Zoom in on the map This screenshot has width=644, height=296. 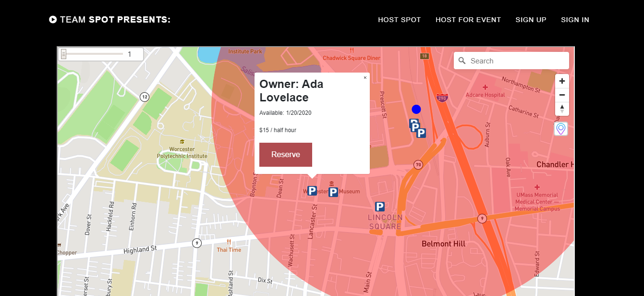[x=562, y=81]
